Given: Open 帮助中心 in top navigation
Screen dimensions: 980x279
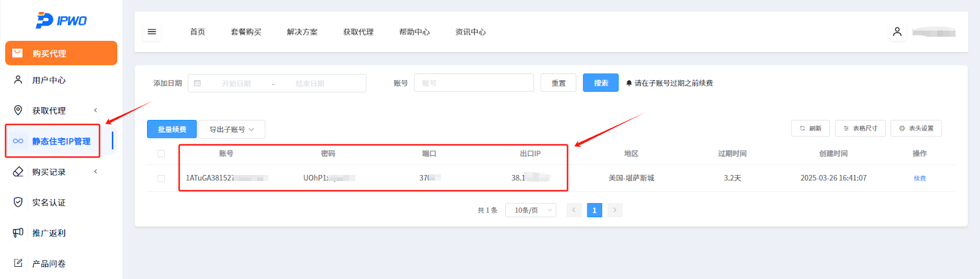Looking at the screenshot, I should 414,32.
